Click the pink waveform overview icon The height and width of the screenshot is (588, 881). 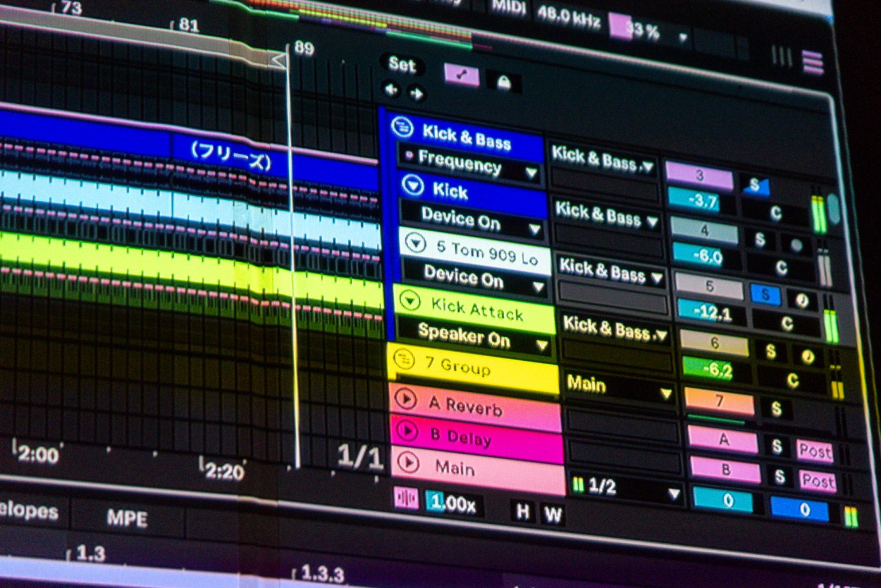point(407,499)
